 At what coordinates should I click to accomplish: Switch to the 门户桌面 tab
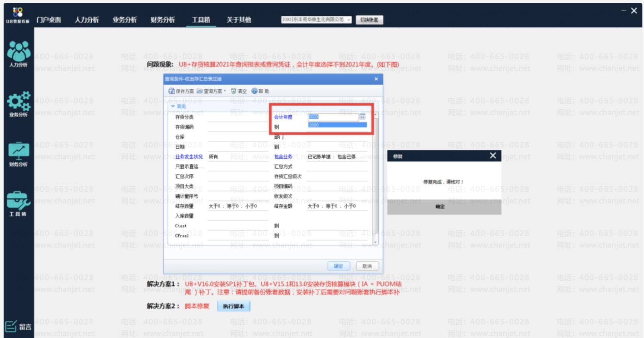click(x=49, y=20)
